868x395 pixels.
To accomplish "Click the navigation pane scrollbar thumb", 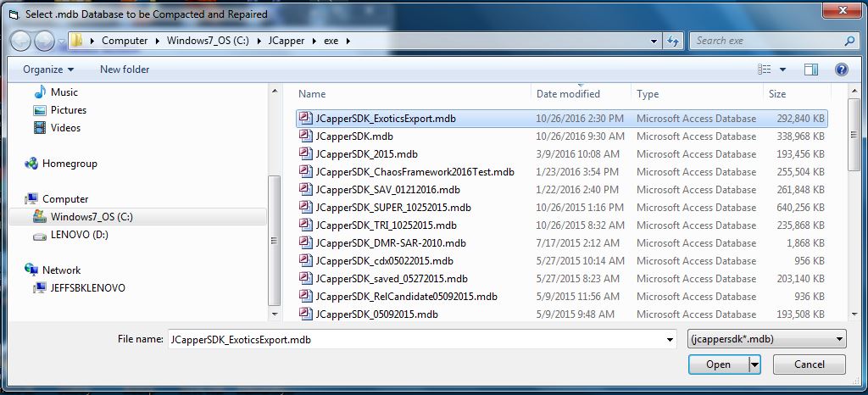I will tap(274, 241).
